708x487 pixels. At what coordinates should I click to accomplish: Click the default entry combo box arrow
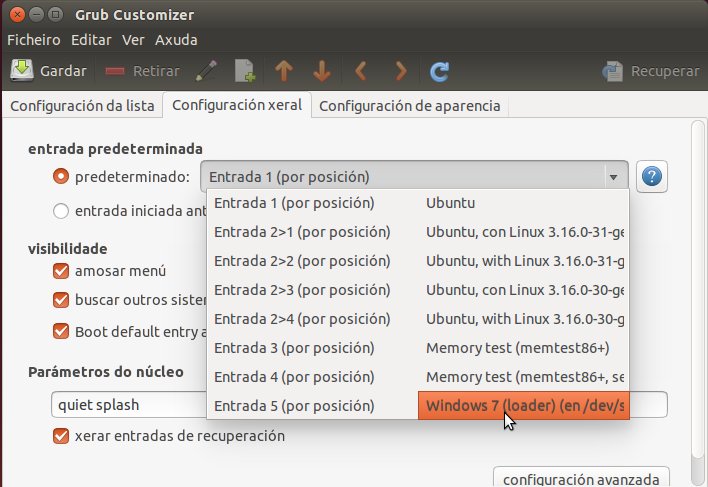point(613,177)
